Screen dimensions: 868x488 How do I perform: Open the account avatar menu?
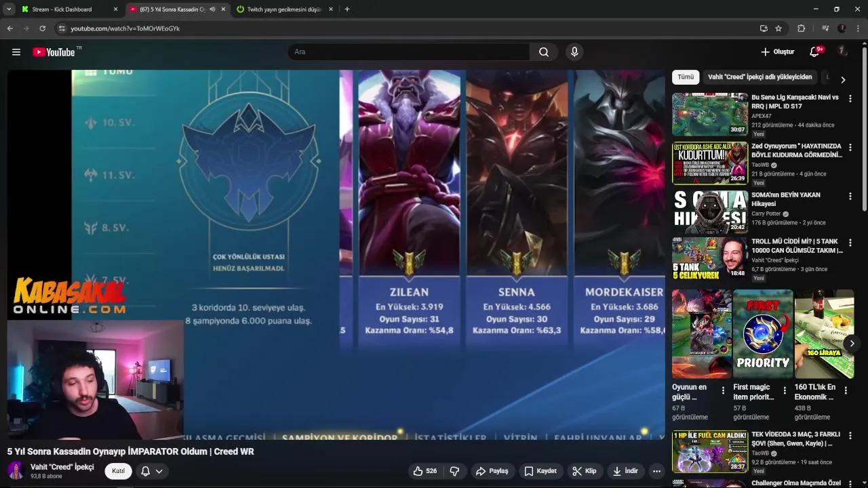pos(842,52)
